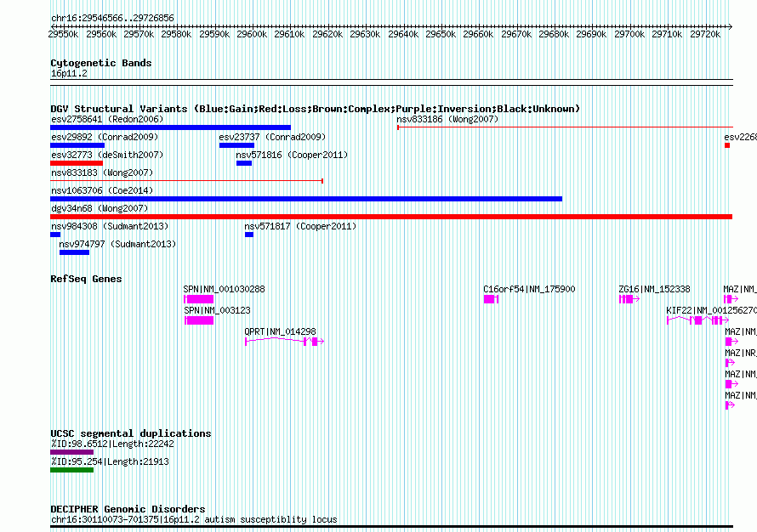Viewport: 757px width, 532px height.
Task: Select the 29680k ruler tick label
Action: coord(554,34)
